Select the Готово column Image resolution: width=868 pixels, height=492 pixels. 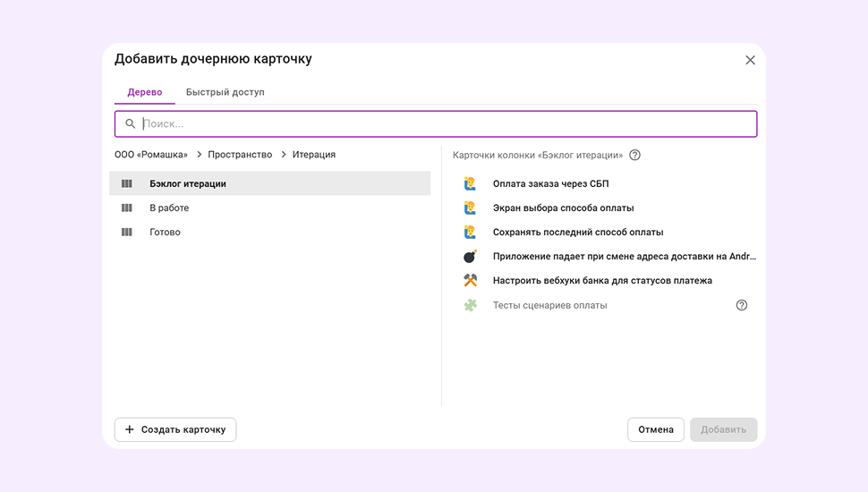click(269, 233)
